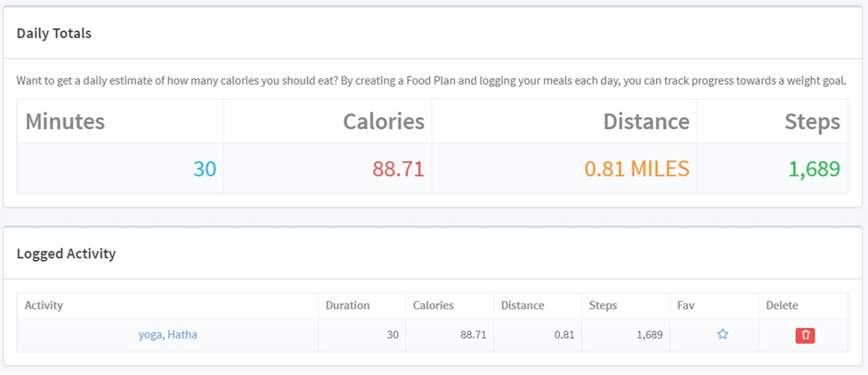Click the 30 duration cell in yoga row
The image size is (868, 375).
[362, 335]
